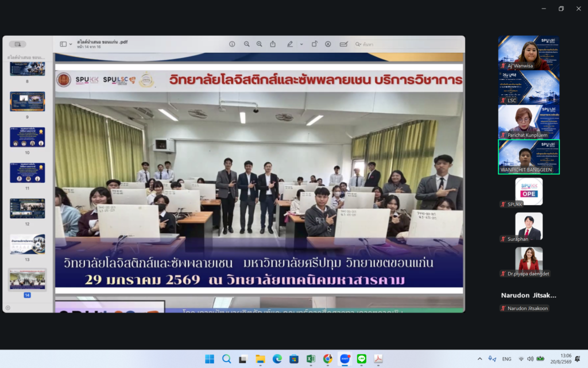Open Microsoft Store from the taskbar
This screenshot has height=368, width=588.
[x=294, y=359]
